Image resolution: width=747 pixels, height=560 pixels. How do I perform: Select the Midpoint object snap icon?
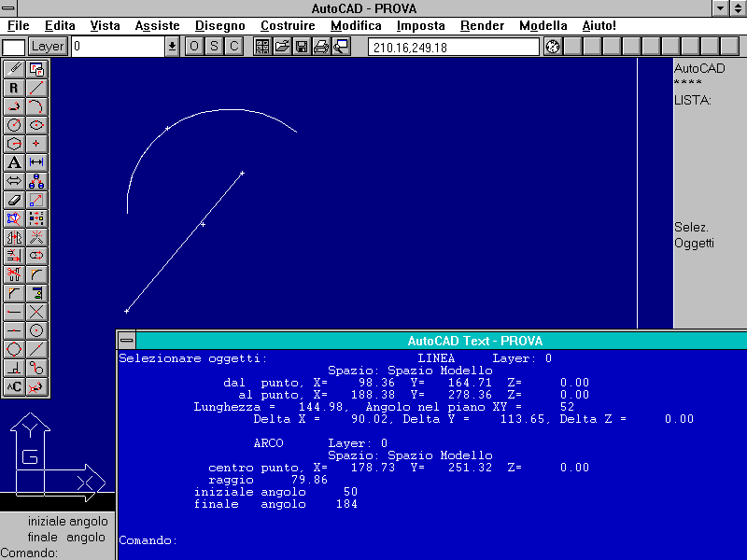14,330
